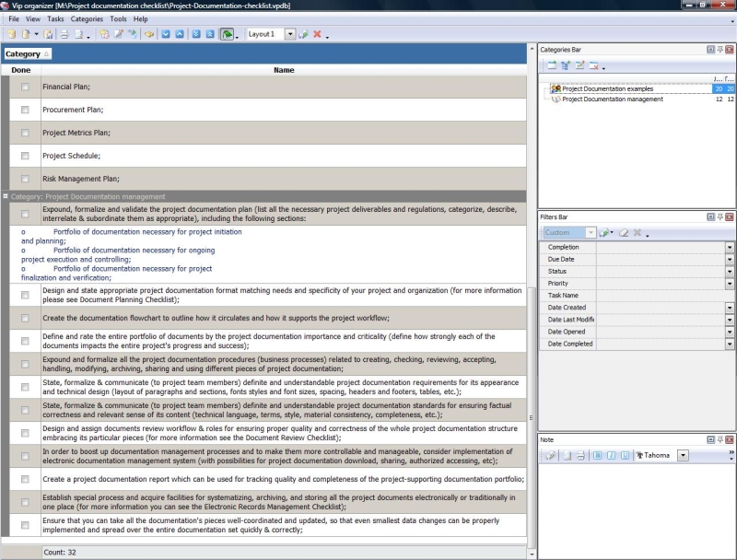Collapse the Project Documentation management category
This screenshot has width=737, height=560.
tap(7, 195)
